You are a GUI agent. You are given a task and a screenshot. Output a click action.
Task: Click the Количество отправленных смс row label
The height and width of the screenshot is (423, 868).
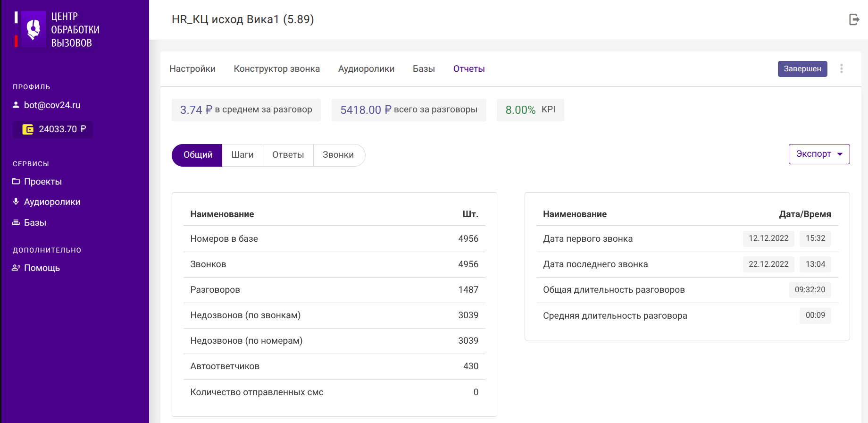pos(257,392)
